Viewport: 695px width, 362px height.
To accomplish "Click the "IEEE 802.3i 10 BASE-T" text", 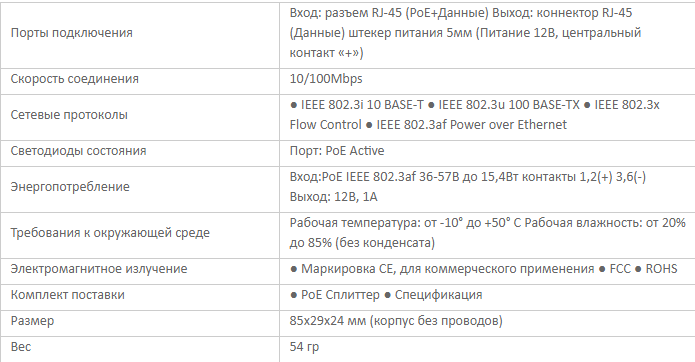I will coord(362,105).
